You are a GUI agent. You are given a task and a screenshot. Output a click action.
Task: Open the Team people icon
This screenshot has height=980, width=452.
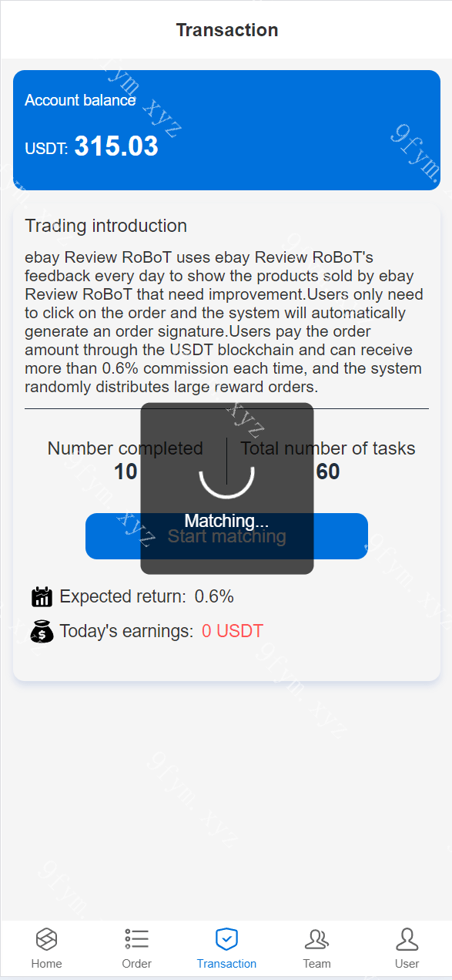coord(316,939)
